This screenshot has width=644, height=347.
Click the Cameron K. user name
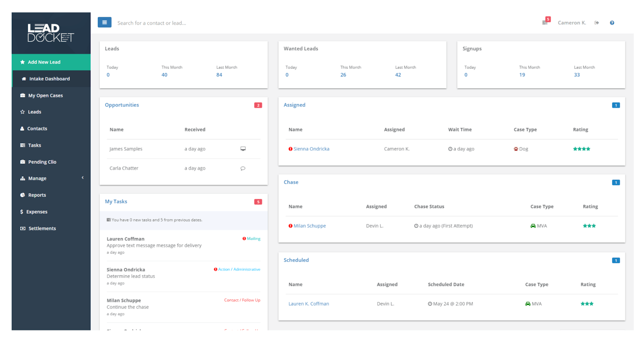[x=572, y=23]
